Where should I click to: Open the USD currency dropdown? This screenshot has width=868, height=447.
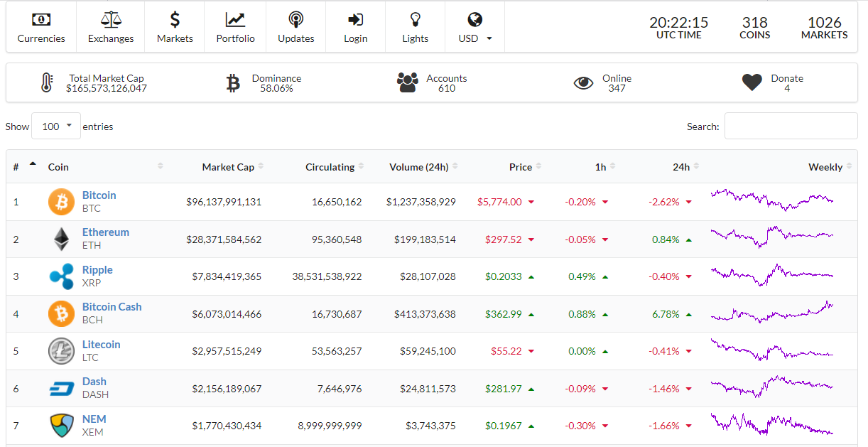[x=475, y=38]
